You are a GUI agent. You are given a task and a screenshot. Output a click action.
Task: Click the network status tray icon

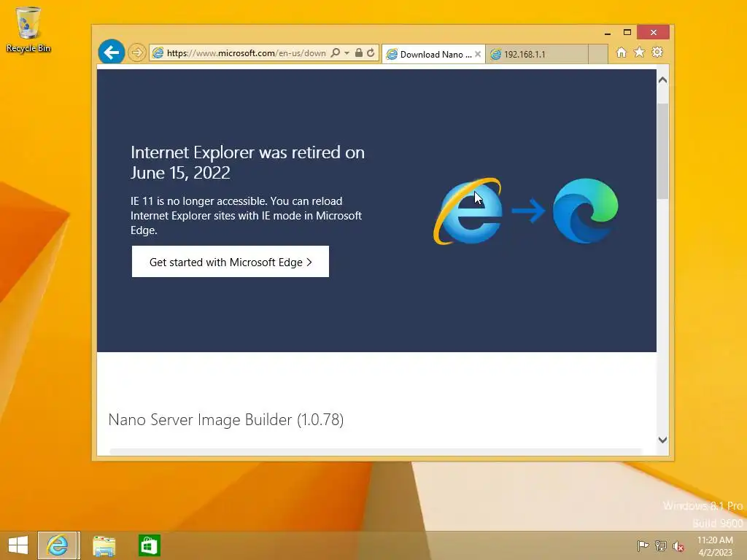[x=661, y=545]
